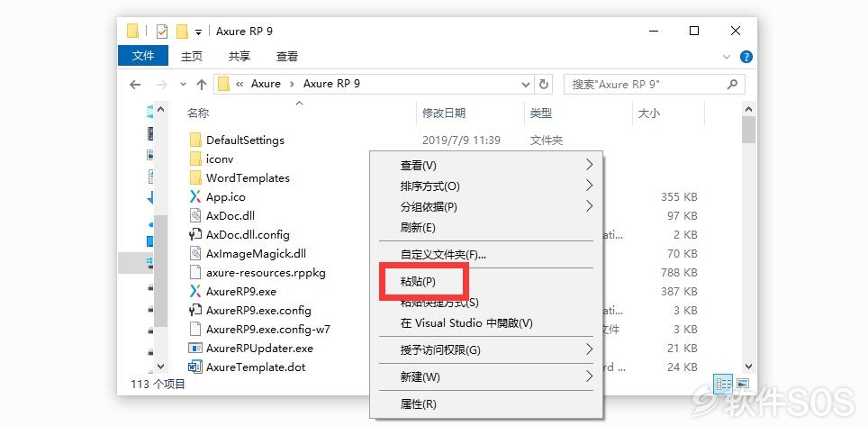This screenshot has height=426, width=868.
Task: Open the recent locations dropdown
Action: (x=183, y=85)
